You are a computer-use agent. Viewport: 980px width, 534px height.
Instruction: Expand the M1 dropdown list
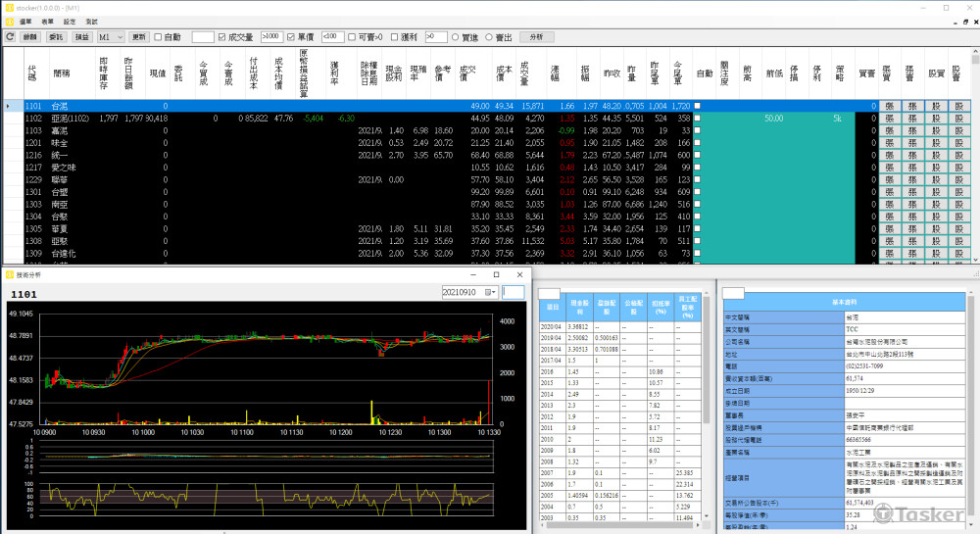click(x=119, y=37)
